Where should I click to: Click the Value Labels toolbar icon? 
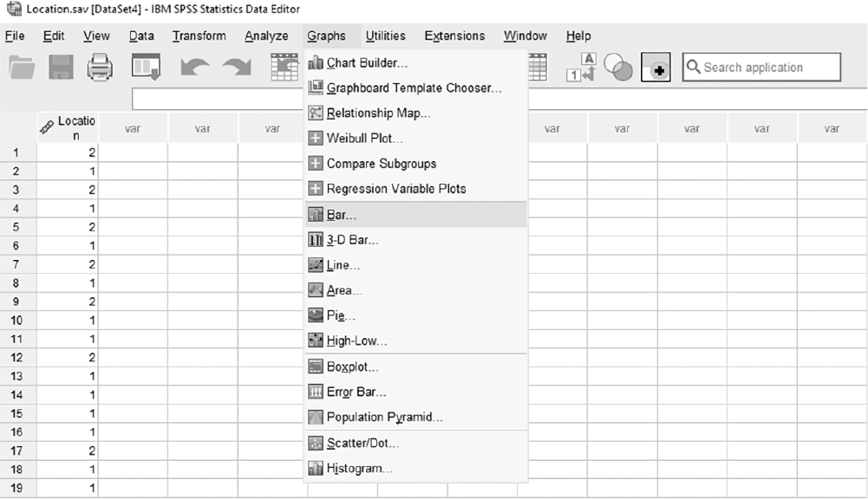(x=581, y=68)
